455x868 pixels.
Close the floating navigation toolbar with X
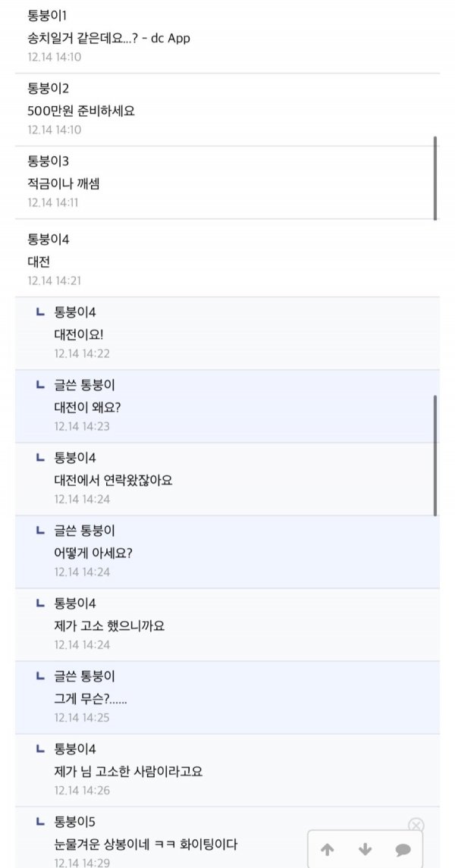click(x=416, y=826)
